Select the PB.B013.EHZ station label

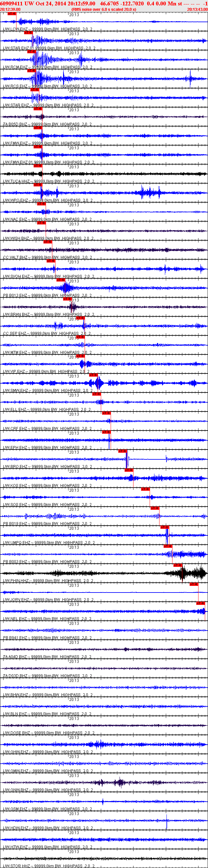(x=48, y=295)
